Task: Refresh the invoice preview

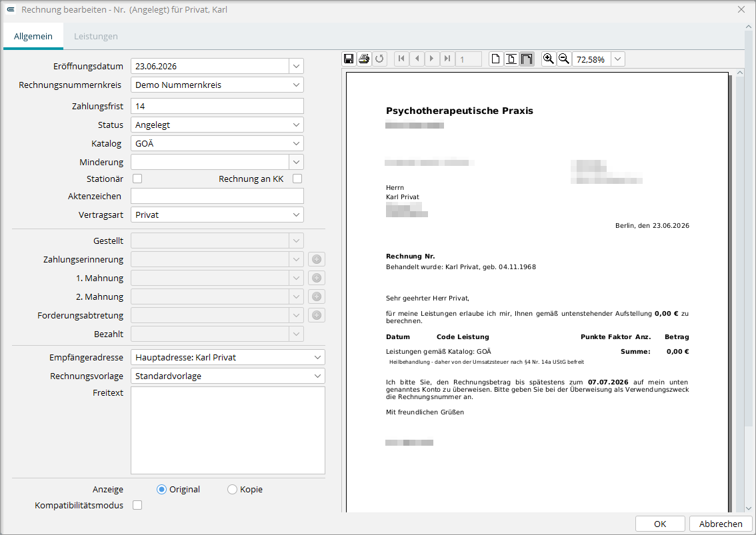Action: (379, 59)
